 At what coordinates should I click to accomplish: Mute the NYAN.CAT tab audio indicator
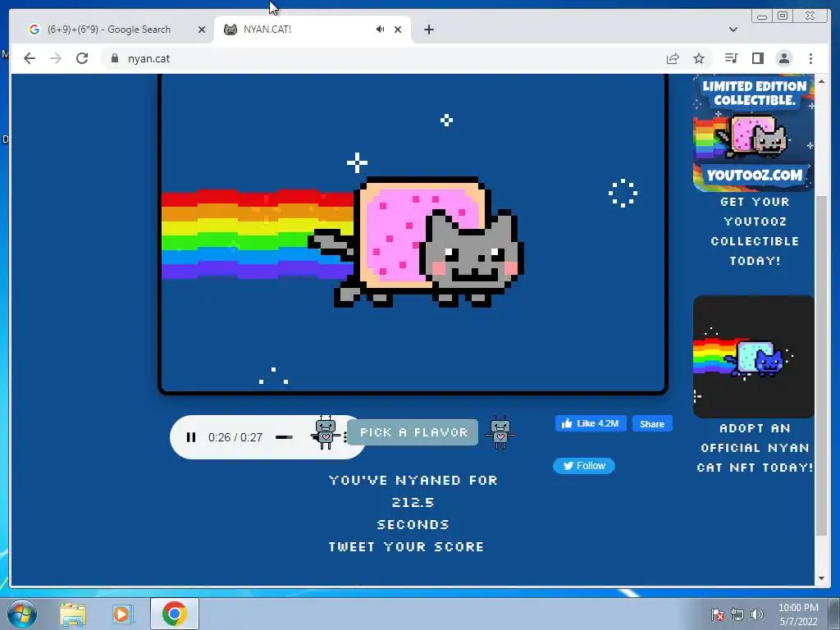click(380, 30)
